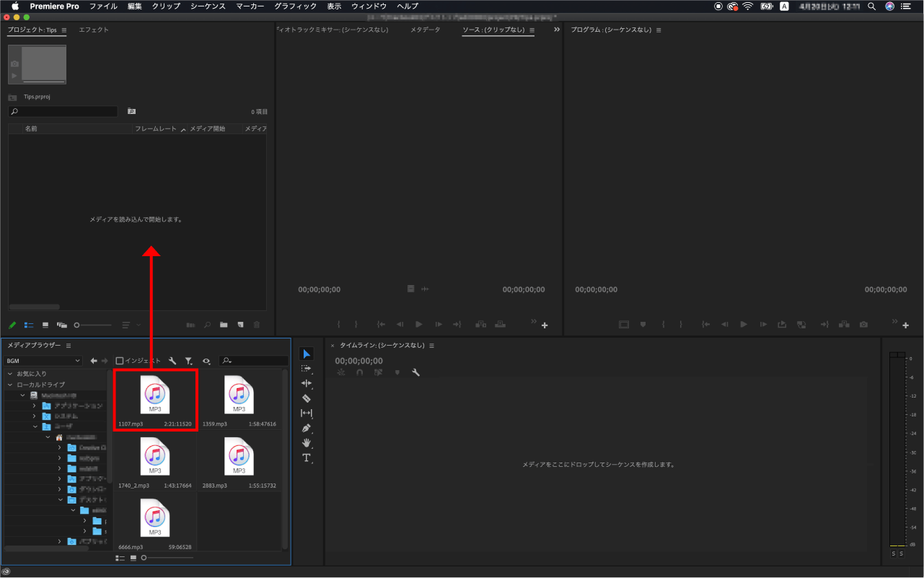Open Timeline display settings wrench
Screen dimensions: 924x578
coord(415,372)
